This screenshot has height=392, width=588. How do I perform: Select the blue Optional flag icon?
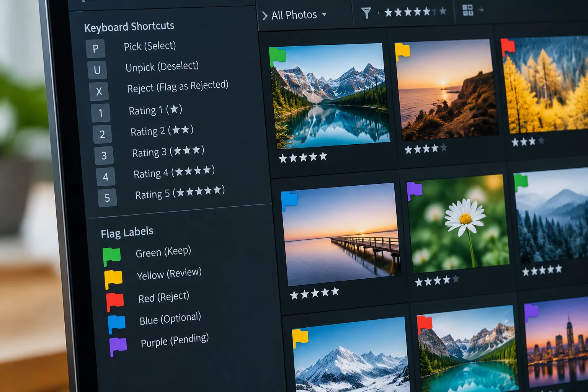[x=116, y=325]
